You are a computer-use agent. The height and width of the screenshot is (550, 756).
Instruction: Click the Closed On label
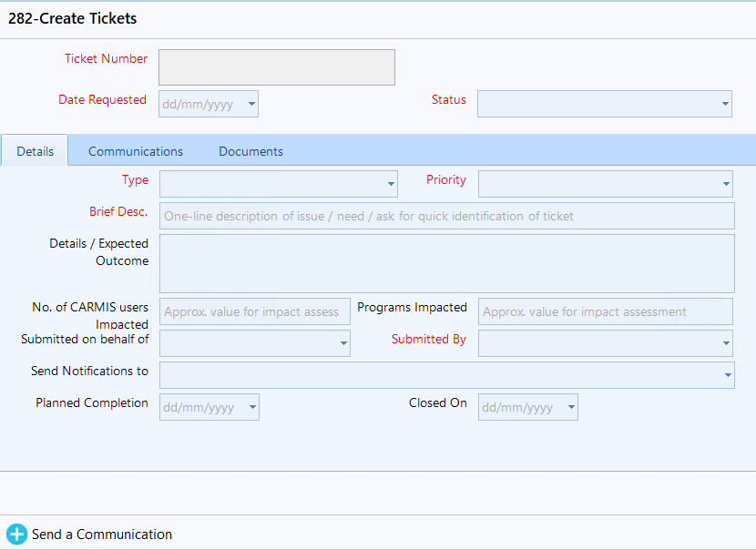438,402
